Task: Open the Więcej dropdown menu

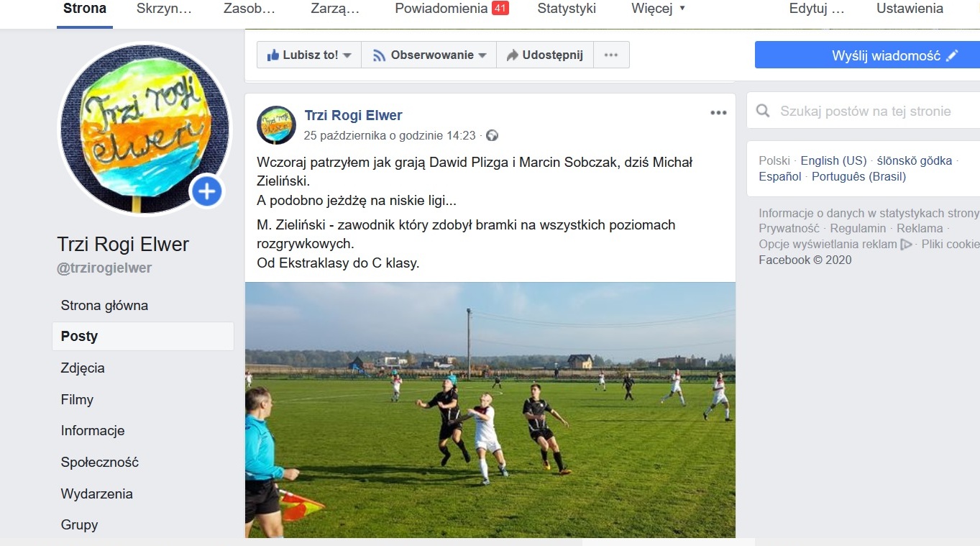Action: tap(659, 9)
